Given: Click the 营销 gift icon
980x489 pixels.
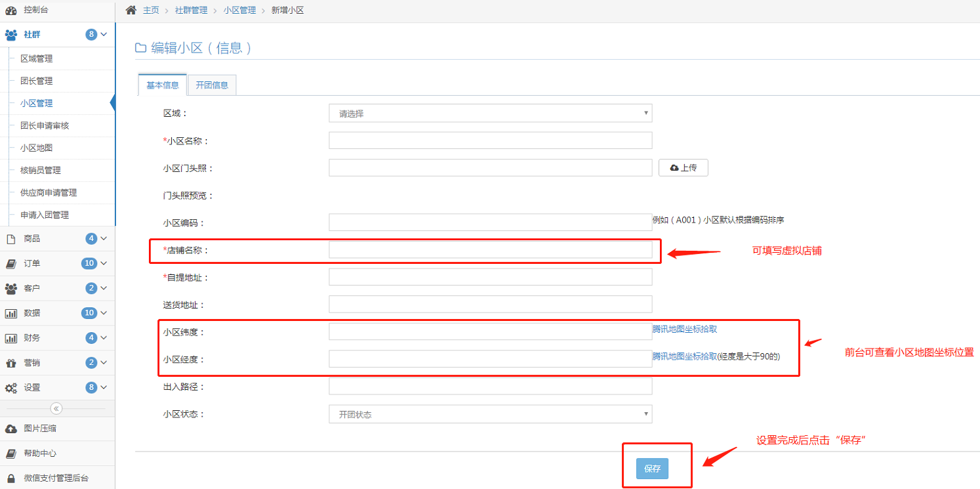Looking at the screenshot, I should pos(10,363).
